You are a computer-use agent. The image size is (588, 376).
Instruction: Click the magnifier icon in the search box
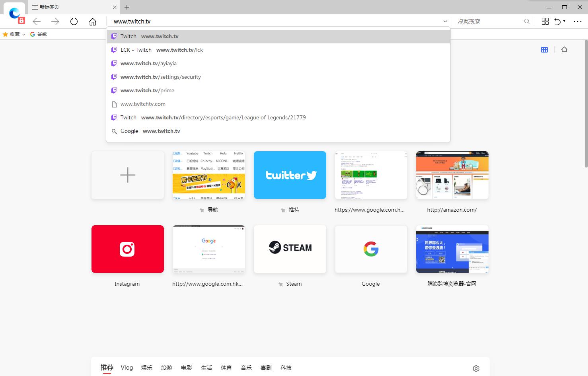[x=527, y=21]
